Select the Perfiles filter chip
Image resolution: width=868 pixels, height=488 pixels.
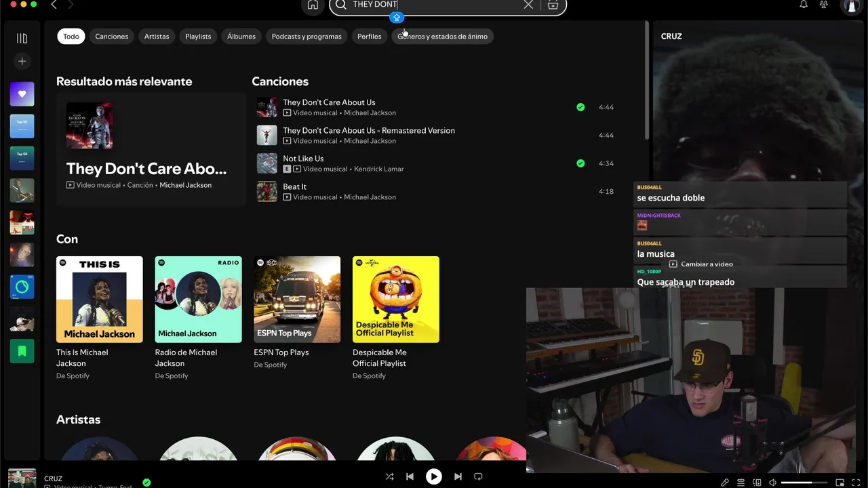(370, 37)
